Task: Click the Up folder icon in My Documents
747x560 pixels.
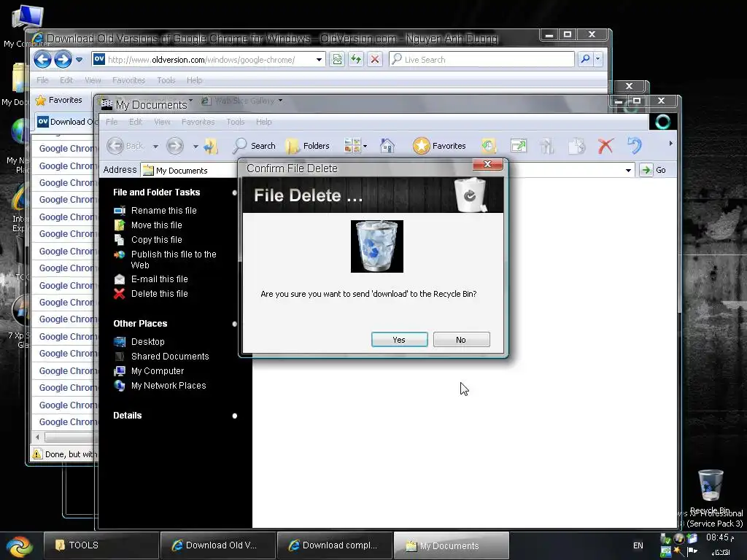Action: [211, 146]
